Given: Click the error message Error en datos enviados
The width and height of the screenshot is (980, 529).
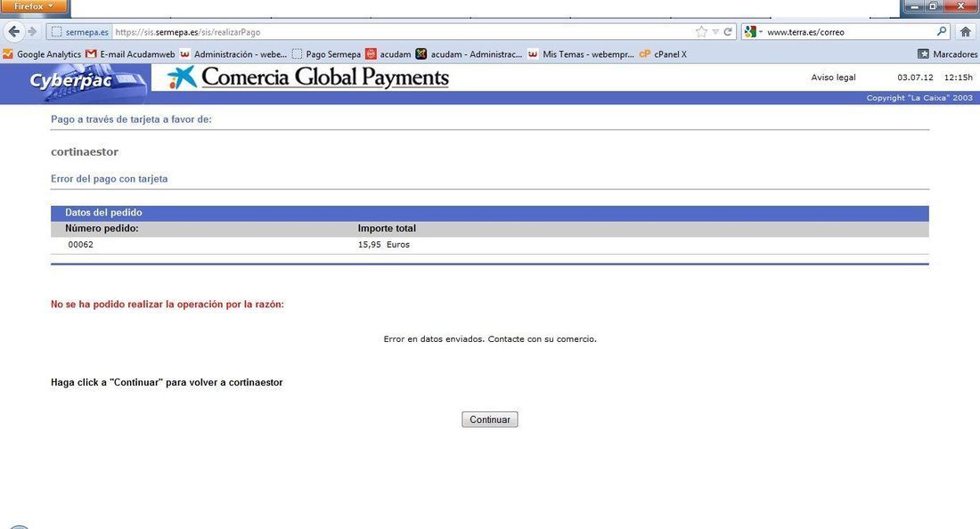Looking at the screenshot, I should coord(490,339).
